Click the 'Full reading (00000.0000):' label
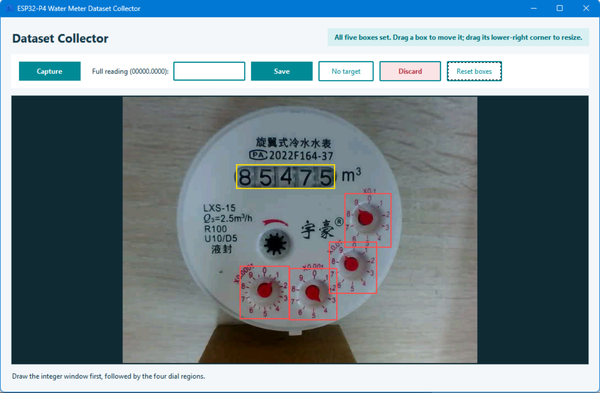The height and width of the screenshot is (393, 600). [130, 71]
